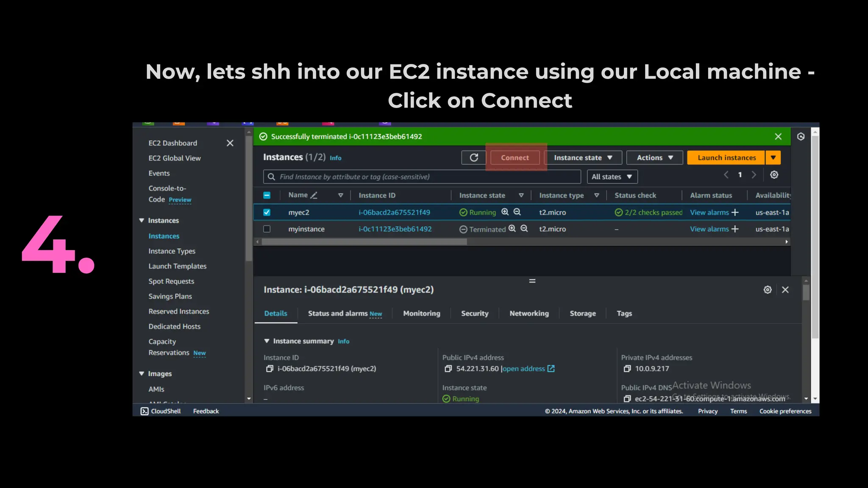Viewport: 868px width, 488px height.
Task: Open the Instance state dropdown button
Action: point(583,158)
